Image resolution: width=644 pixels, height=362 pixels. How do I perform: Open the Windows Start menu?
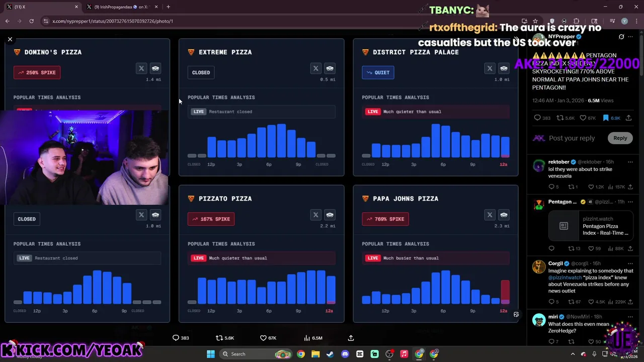[x=211, y=354]
